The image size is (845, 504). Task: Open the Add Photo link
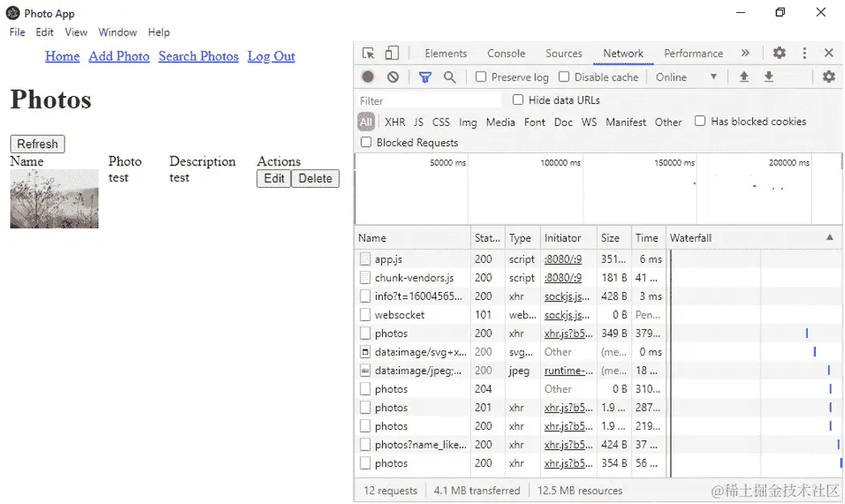point(119,56)
